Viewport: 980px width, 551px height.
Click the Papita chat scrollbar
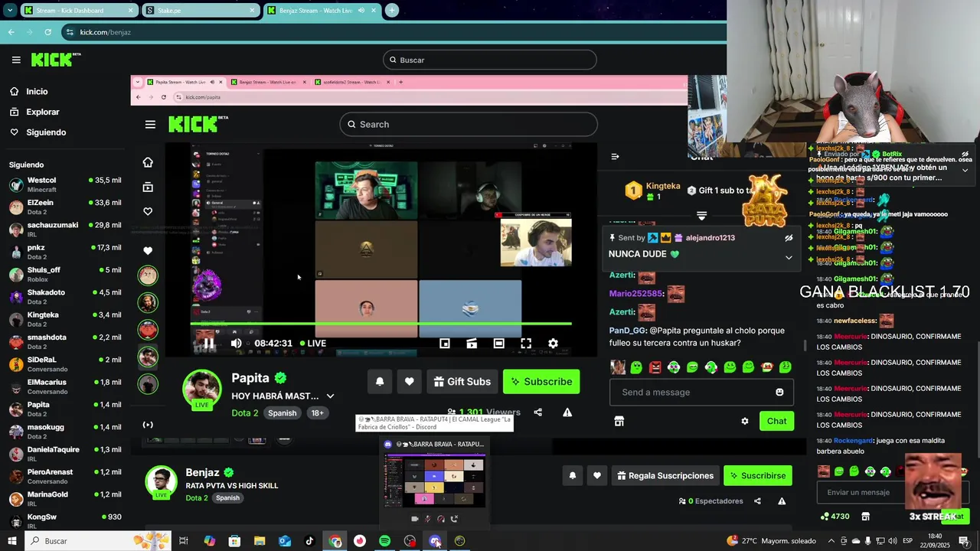[x=804, y=345]
